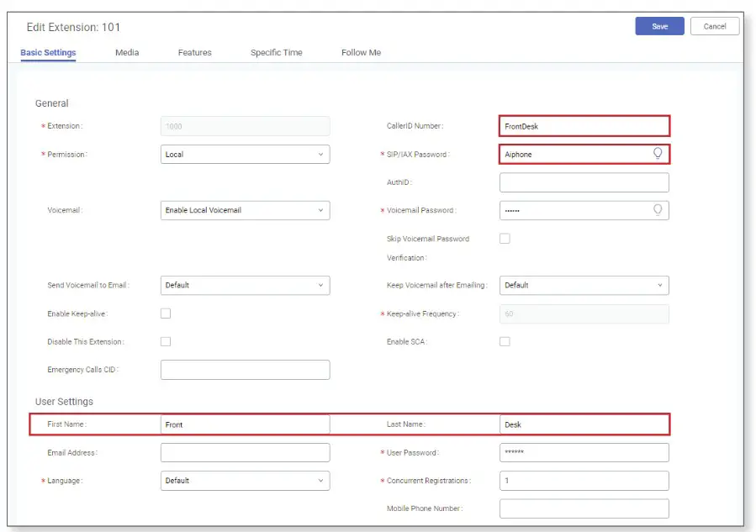
Task: Open the Language dropdown
Action: pos(245,481)
